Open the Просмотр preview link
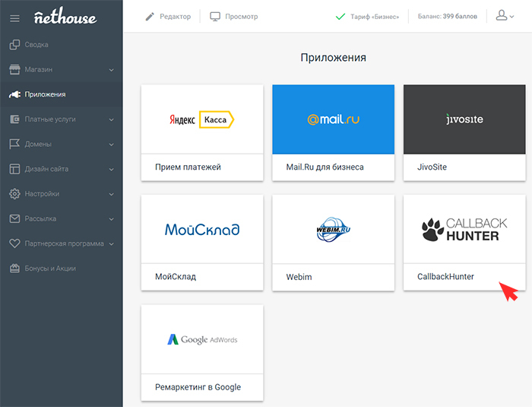This screenshot has height=407, width=532. point(241,17)
